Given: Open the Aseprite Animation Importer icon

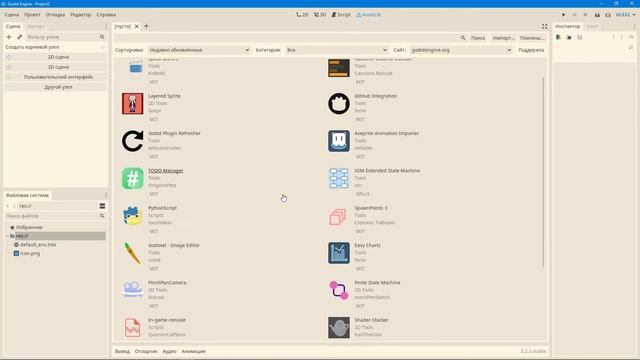Looking at the screenshot, I should pos(339,141).
